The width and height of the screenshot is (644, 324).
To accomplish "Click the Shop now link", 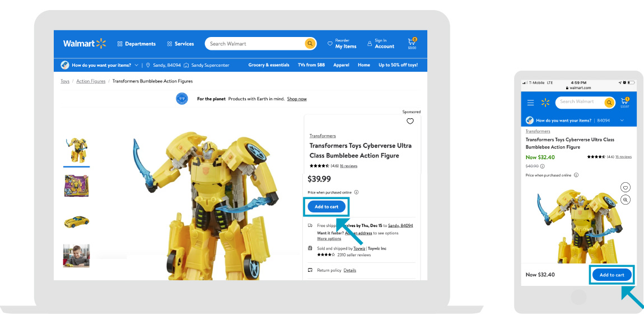I will point(297,99).
